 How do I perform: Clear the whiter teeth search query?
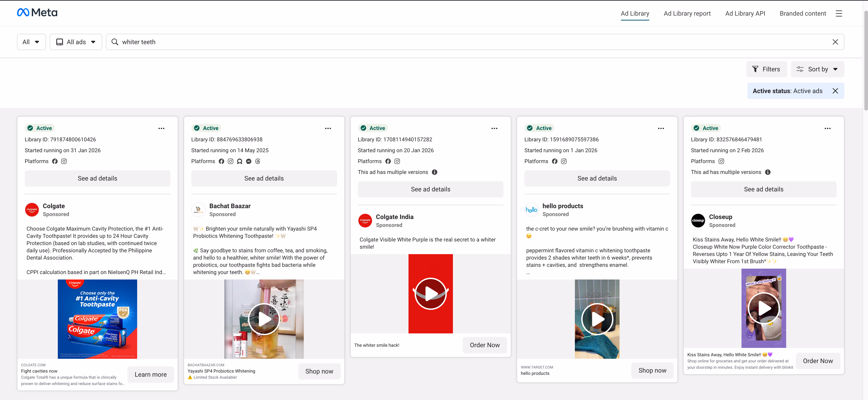835,42
